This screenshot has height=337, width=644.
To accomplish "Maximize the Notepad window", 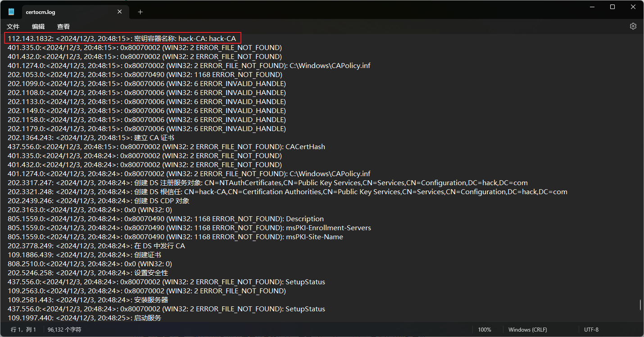I will click(612, 7).
